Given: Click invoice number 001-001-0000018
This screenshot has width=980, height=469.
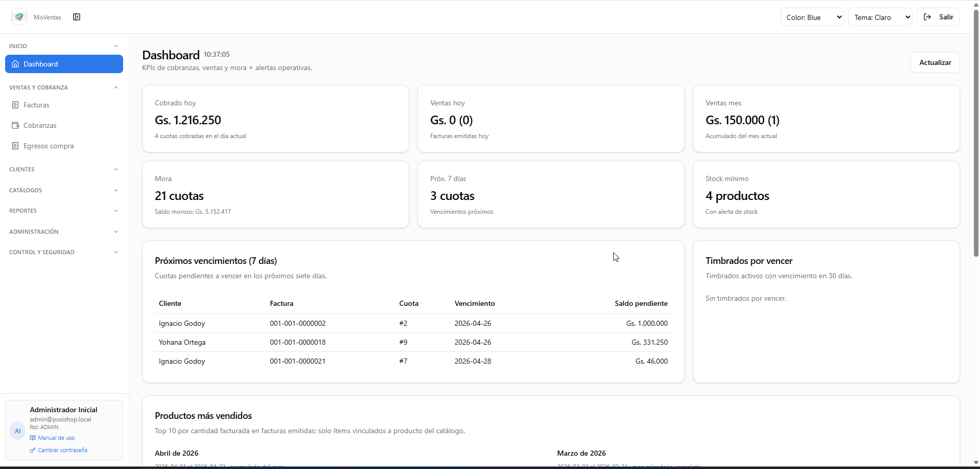Looking at the screenshot, I should coord(298,342).
